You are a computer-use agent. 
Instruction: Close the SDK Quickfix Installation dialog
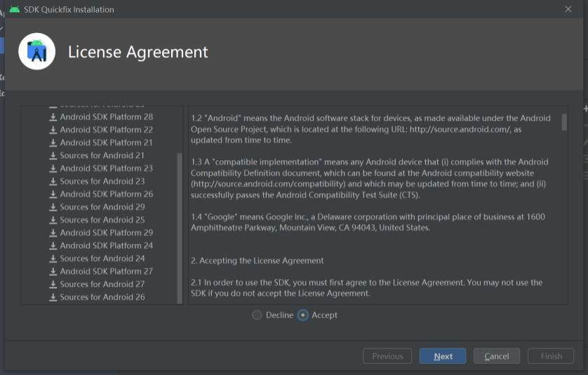coord(568,9)
